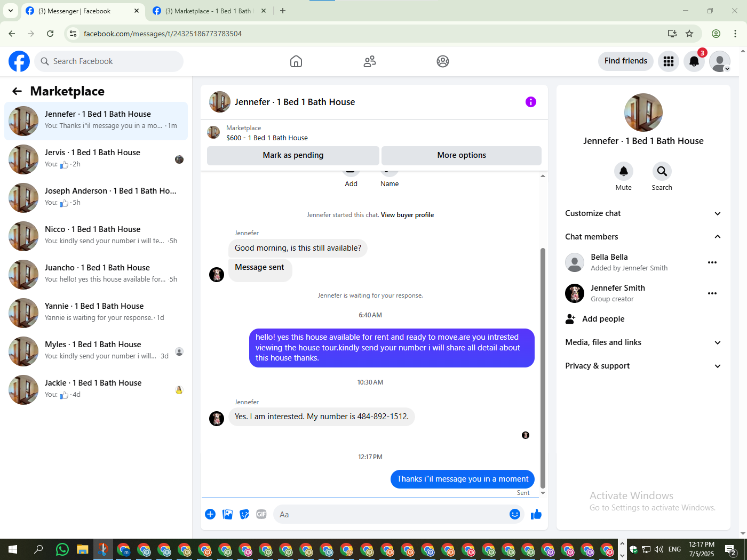
Task: Open Windows notification center icon
Action: click(x=730, y=549)
